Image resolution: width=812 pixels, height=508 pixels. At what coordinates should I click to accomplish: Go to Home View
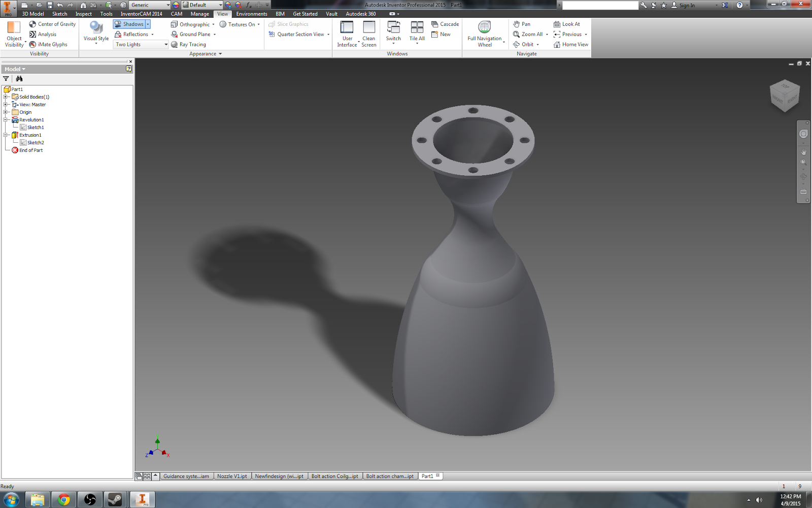click(x=571, y=44)
